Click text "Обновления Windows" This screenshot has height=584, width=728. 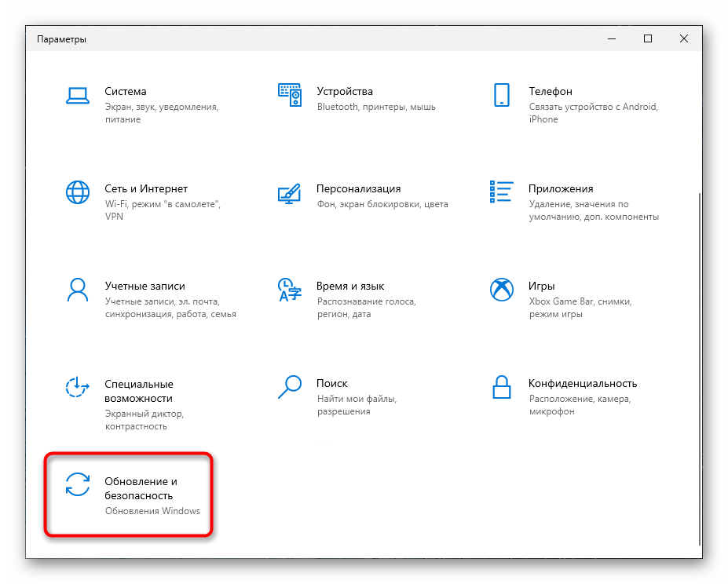click(152, 511)
